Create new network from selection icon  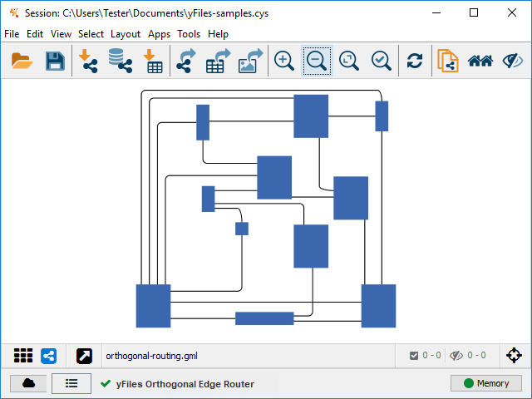448,61
